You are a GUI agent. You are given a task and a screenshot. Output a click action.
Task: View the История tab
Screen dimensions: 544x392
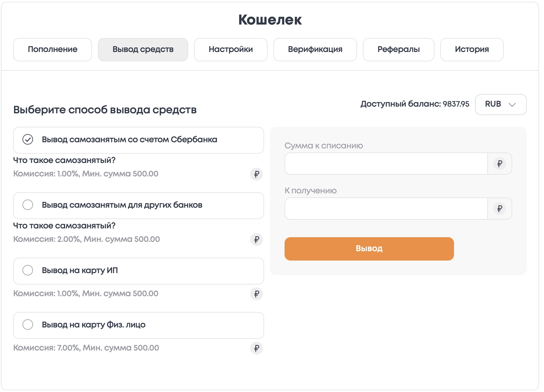point(472,50)
